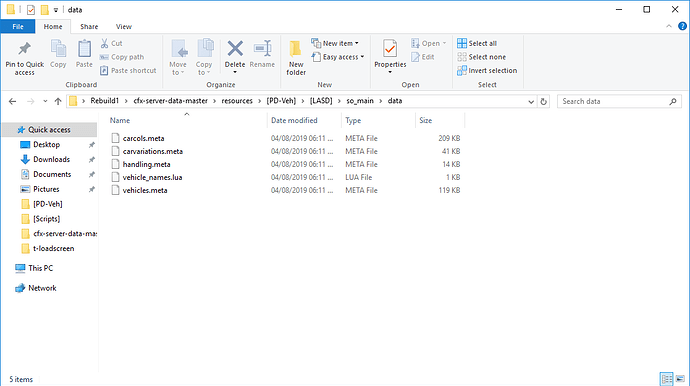690x386 pixels.
Task: Go up one folder level
Action: [x=58, y=101]
